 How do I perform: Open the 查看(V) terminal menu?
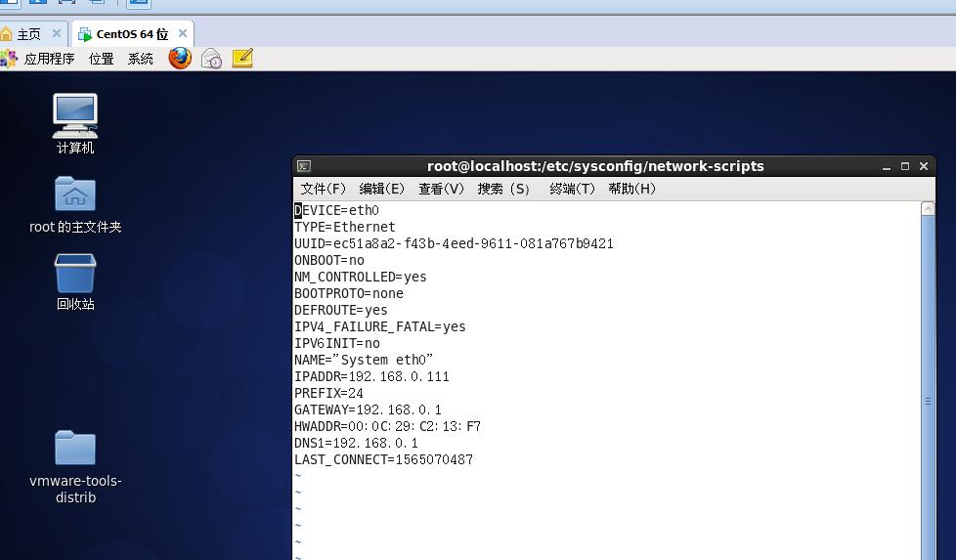tap(441, 189)
